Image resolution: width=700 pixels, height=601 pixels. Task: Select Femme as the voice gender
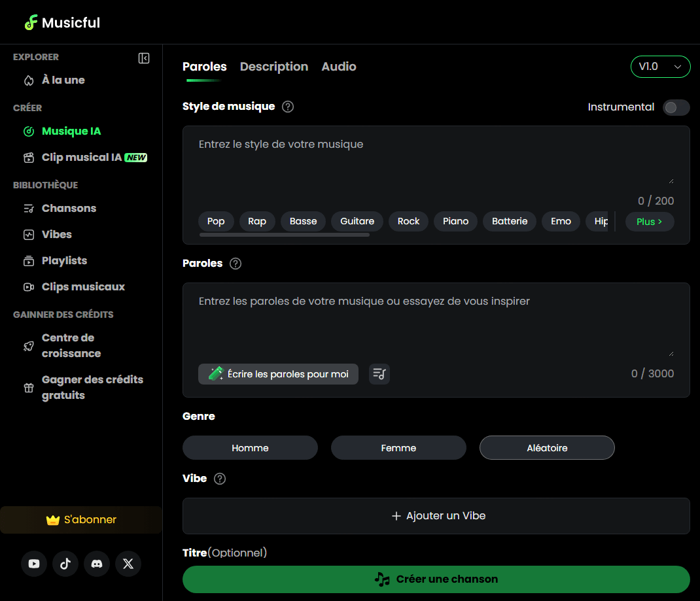tap(398, 448)
